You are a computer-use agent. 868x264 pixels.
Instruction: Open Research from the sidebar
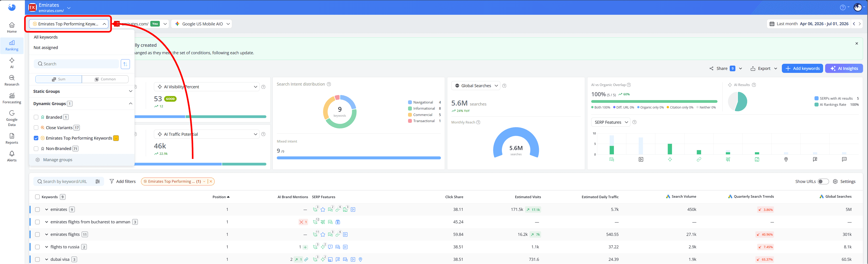[12, 81]
